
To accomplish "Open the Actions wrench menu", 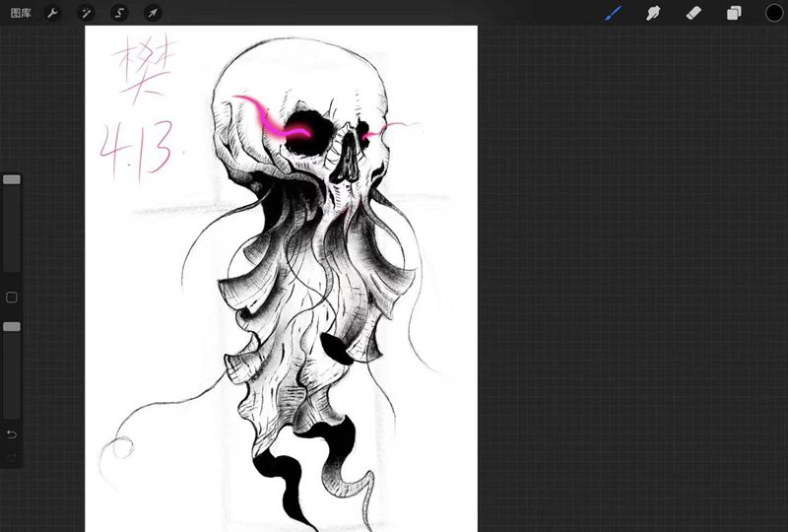I will point(54,13).
